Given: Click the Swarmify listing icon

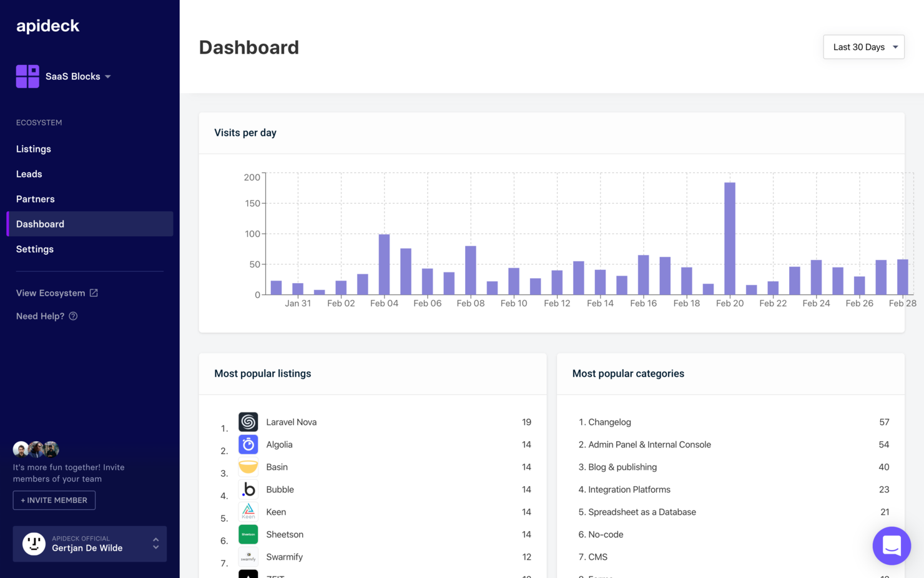Looking at the screenshot, I should click(248, 556).
